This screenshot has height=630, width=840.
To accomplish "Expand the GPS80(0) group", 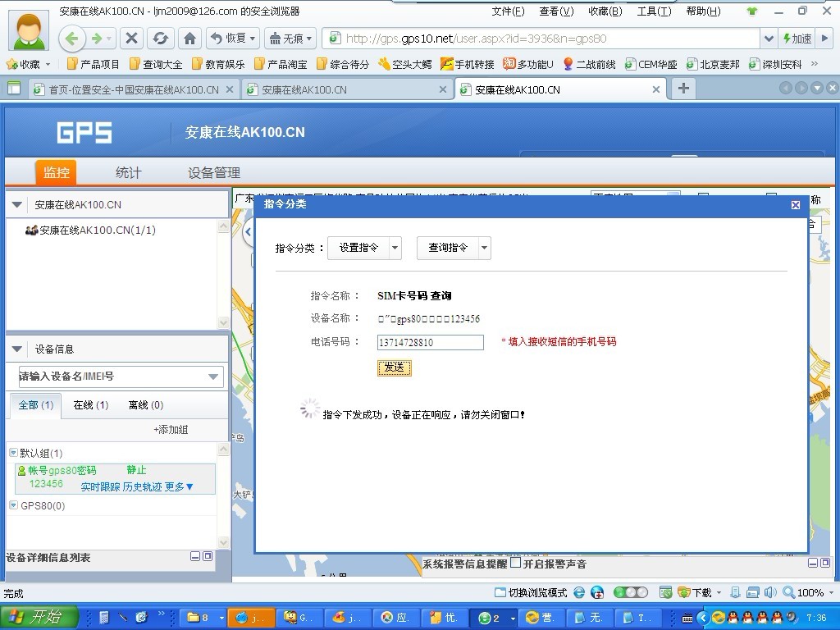I will [x=14, y=504].
